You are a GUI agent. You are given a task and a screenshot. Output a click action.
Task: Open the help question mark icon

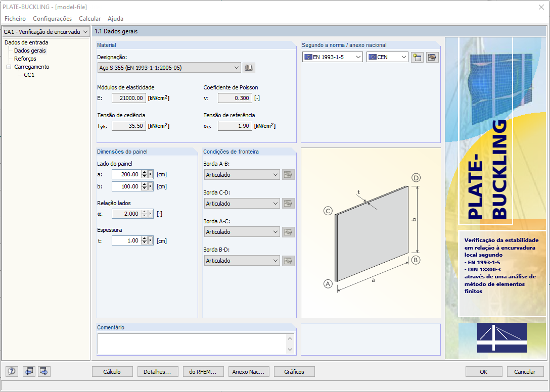[12, 371]
